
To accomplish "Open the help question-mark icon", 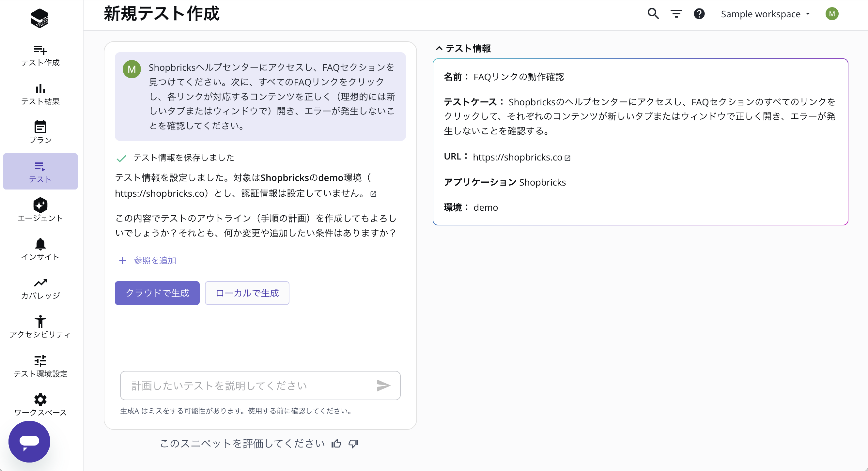I will click(699, 14).
